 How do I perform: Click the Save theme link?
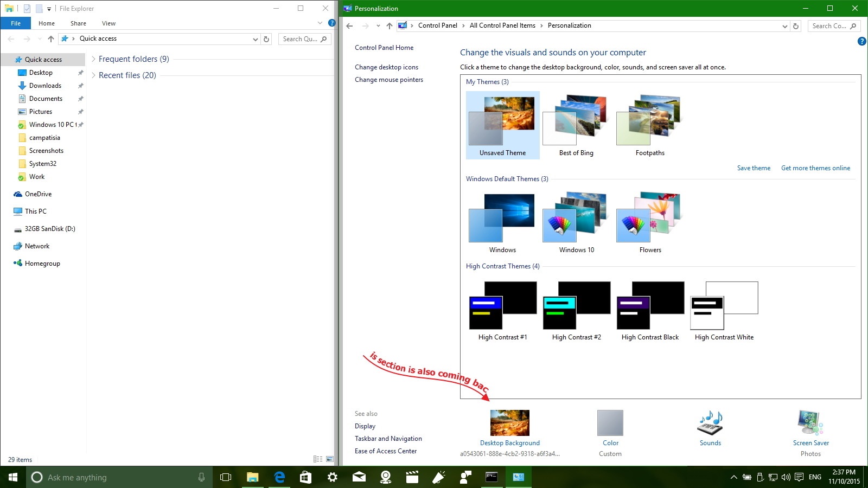point(754,168)
